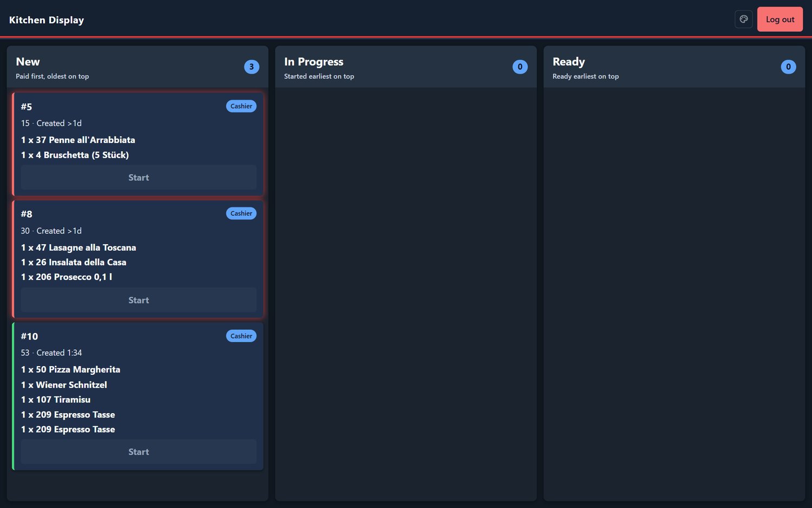
Task: Click the Cashier badge on order #10
Action: click(x=241, y=336)
